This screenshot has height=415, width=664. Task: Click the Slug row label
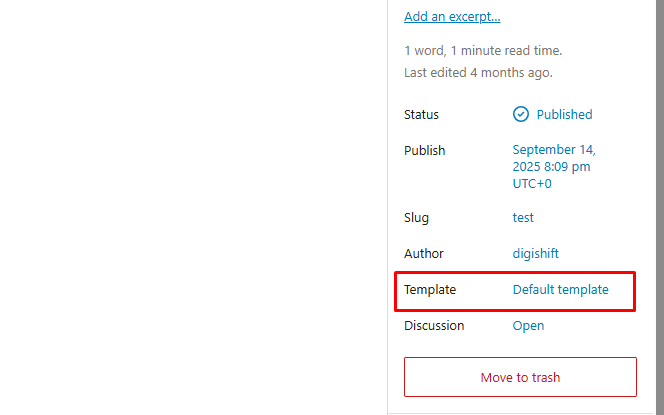tap(417, 218)
